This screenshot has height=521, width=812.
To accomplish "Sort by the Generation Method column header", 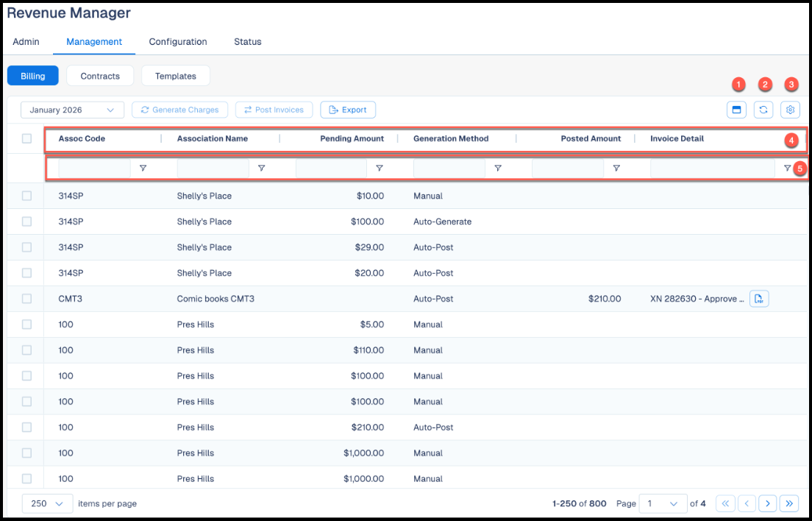I will coord(451,139).
